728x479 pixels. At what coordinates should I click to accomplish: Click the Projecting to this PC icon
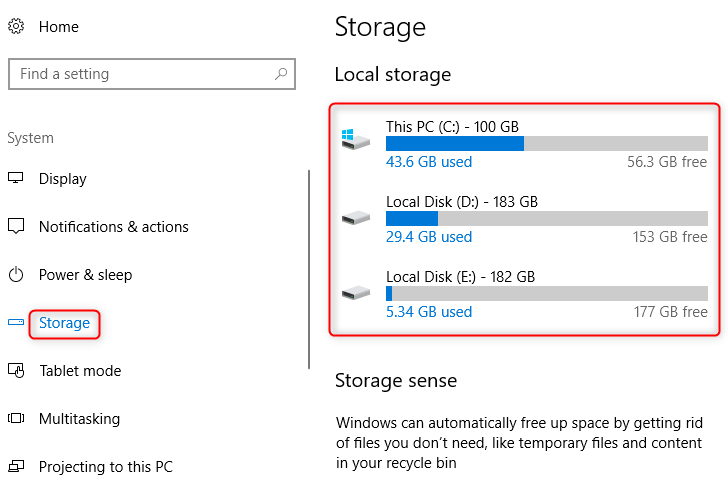tap(15, 467)
